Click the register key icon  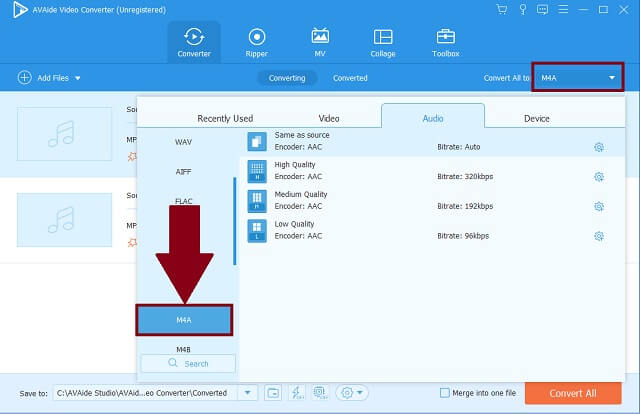coord(521,9)
